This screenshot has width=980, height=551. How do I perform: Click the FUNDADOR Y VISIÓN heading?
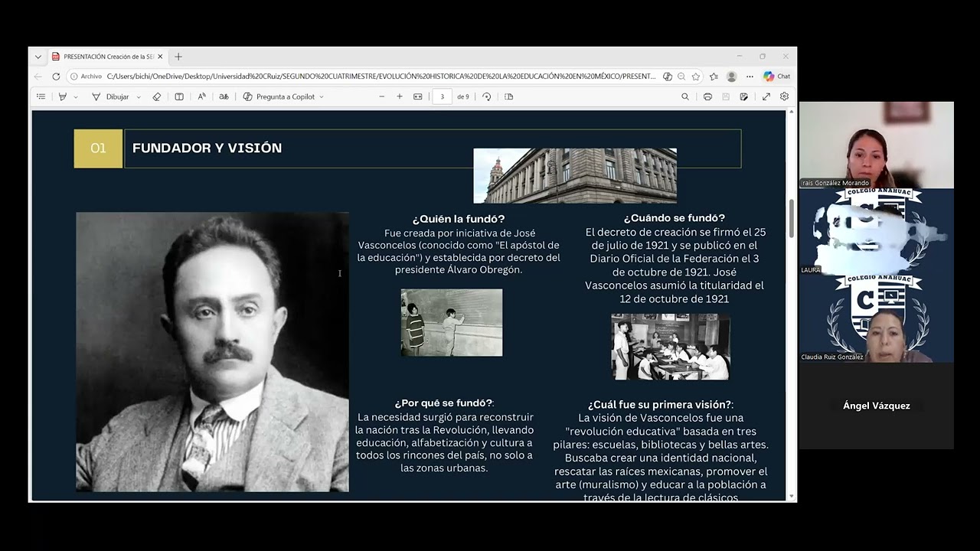207,148
